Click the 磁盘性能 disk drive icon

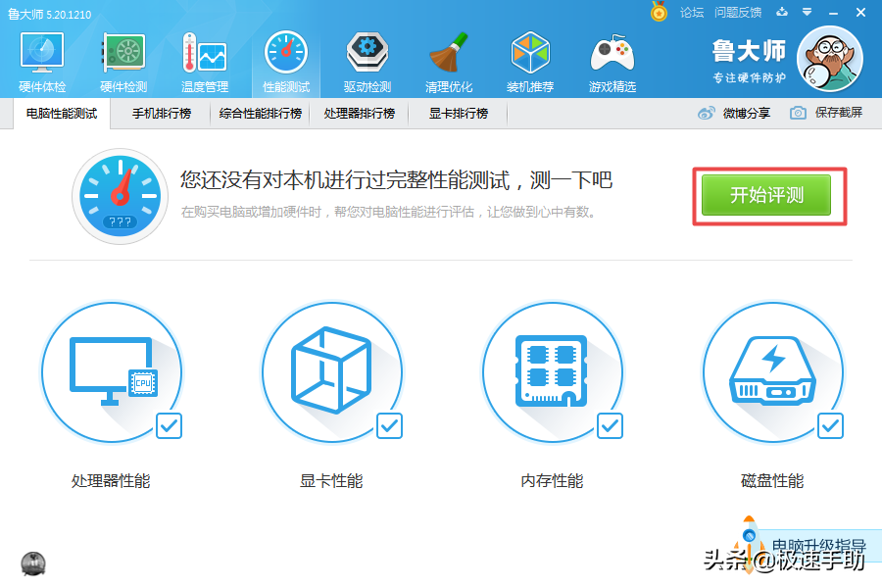[772, 372]
